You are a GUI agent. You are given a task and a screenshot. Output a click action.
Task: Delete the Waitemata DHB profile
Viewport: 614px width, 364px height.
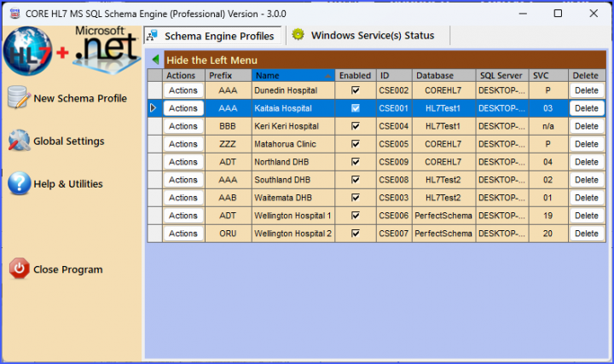tap(586, 198)
